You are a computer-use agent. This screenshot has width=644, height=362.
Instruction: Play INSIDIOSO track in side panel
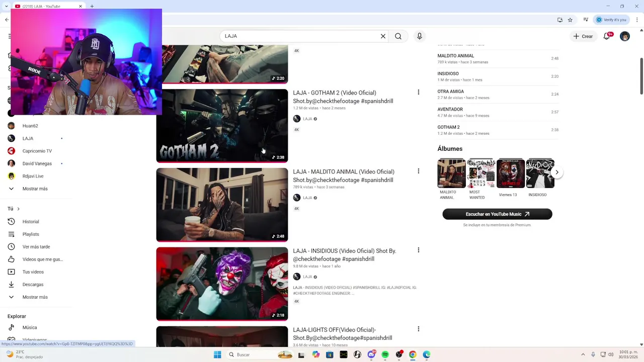498,76
